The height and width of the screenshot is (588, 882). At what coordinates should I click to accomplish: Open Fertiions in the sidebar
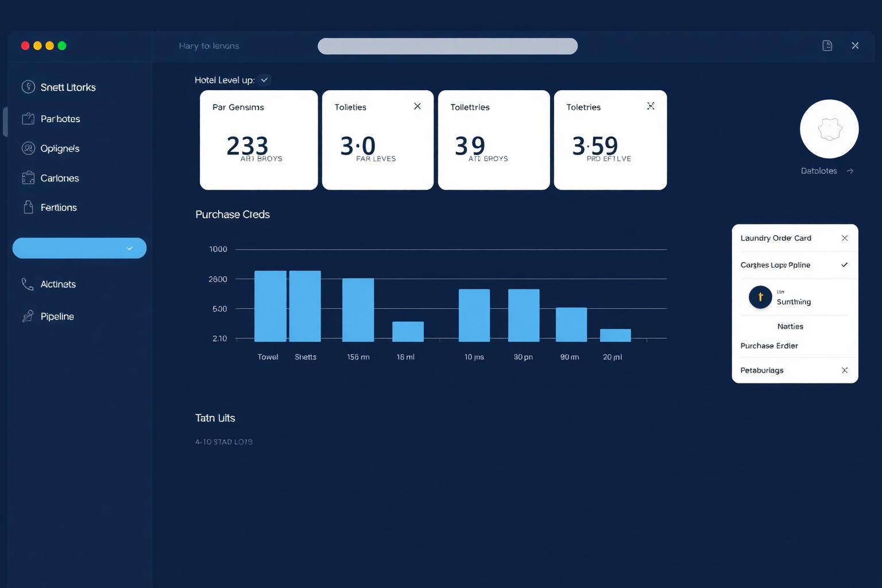click(x=59, y=207)
